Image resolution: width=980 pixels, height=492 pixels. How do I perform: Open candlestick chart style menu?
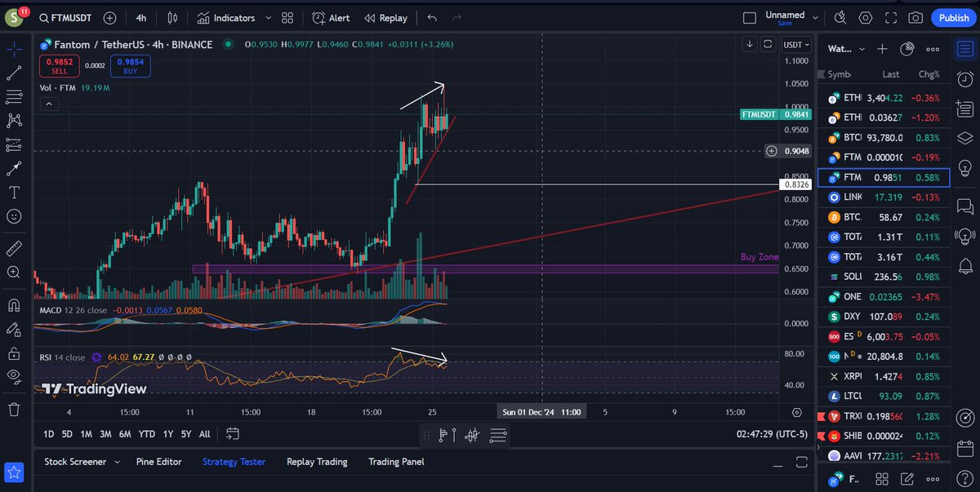click(172, 17)
